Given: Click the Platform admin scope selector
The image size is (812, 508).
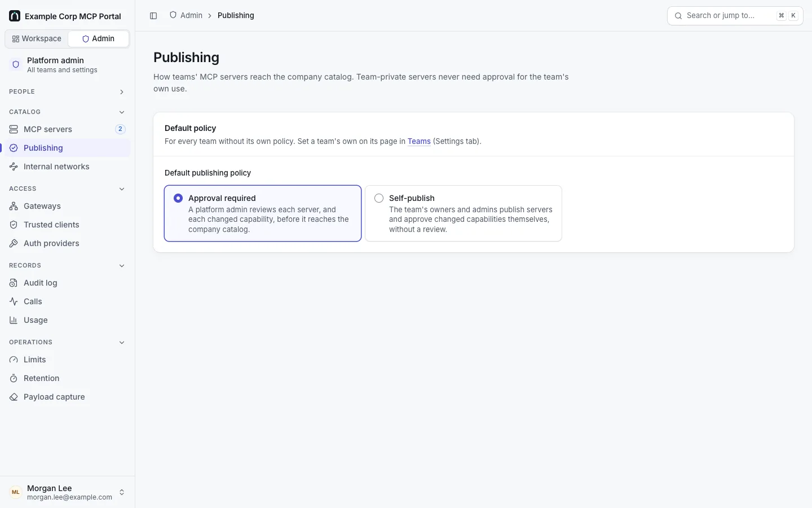Looking at the screenshot, I should click(x=67, y=65).
